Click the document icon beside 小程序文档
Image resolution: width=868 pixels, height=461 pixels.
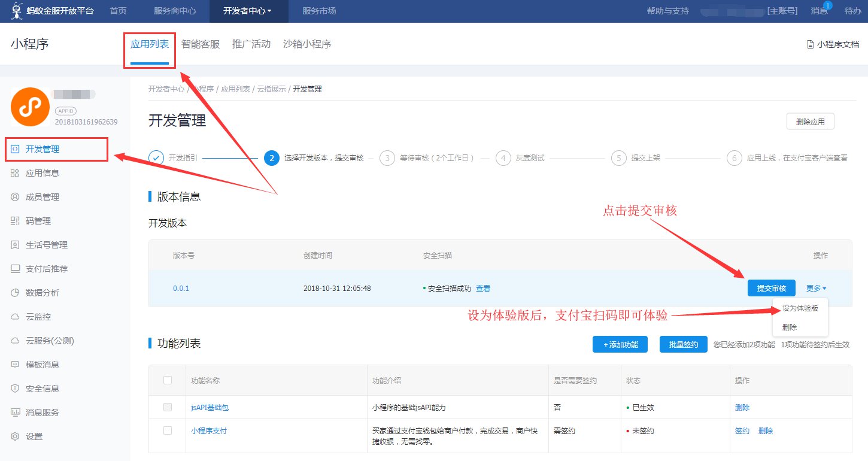coord(811,44)
